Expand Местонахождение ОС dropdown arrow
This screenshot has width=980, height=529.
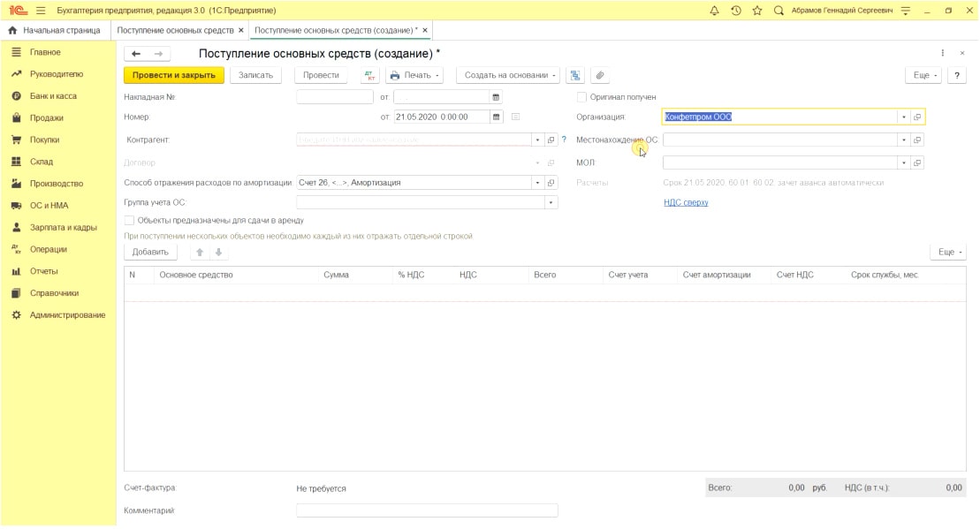click(904, 140)
